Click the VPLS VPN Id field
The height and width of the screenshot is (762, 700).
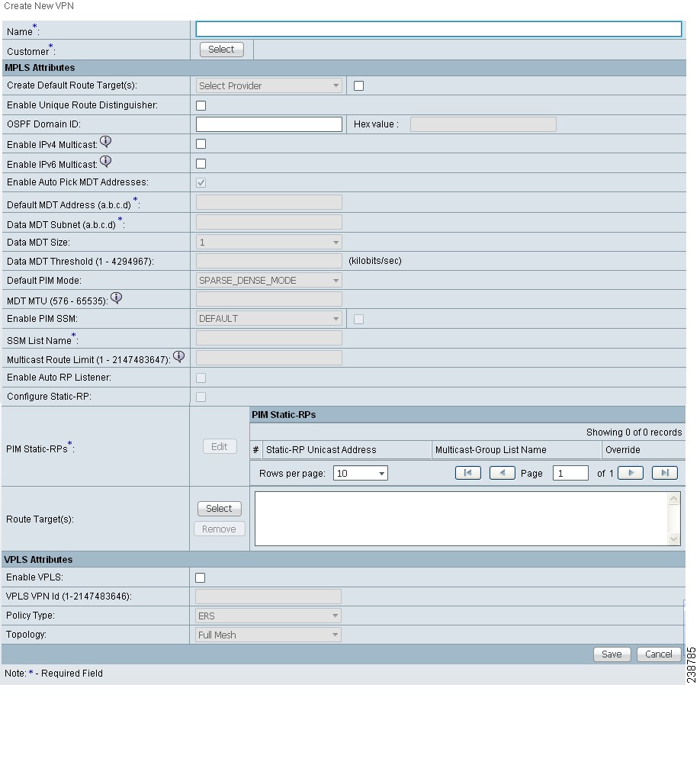pyautogui.click(x=268, y=596)
